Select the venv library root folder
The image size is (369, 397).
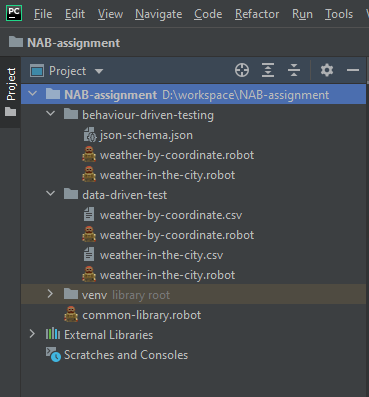193,294
